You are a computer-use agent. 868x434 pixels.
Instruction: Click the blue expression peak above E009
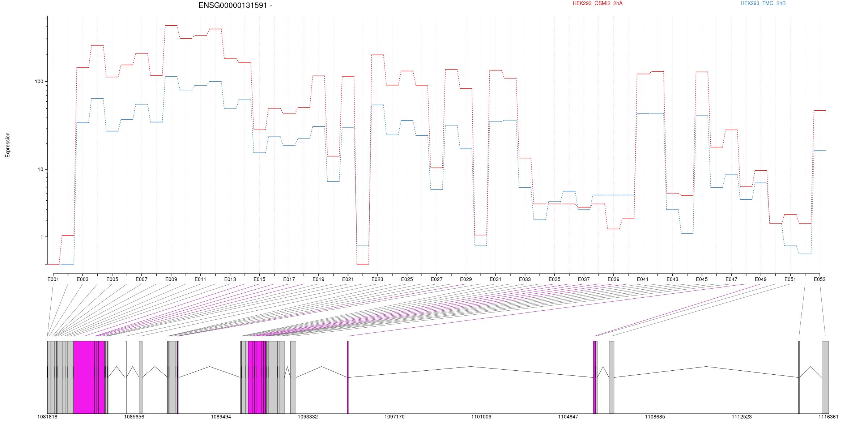coord(171,77)
